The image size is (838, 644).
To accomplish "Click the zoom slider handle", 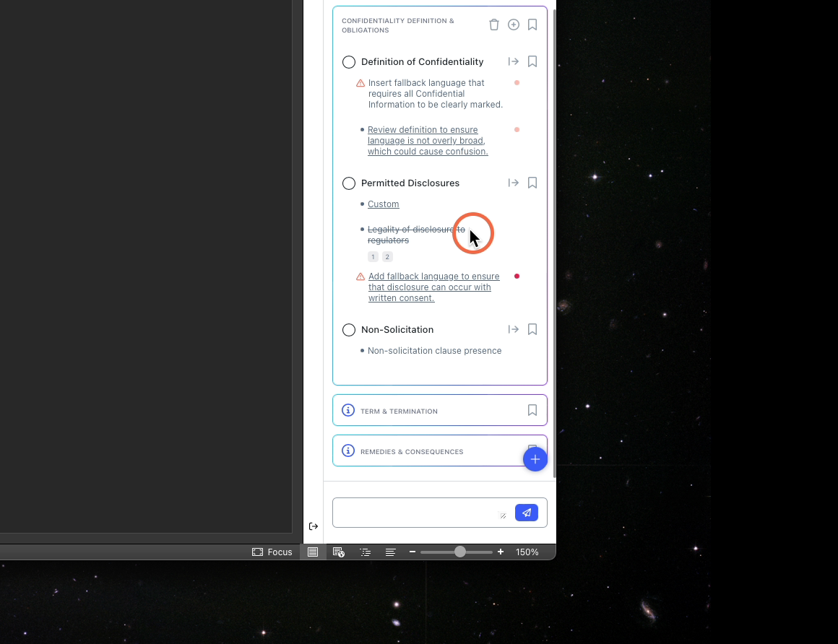I will 460,552.
